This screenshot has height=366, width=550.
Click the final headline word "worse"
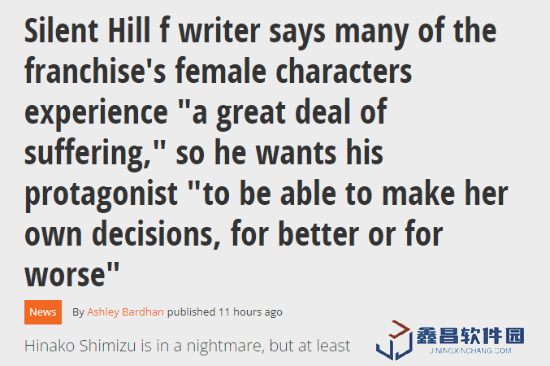(65, 275)
